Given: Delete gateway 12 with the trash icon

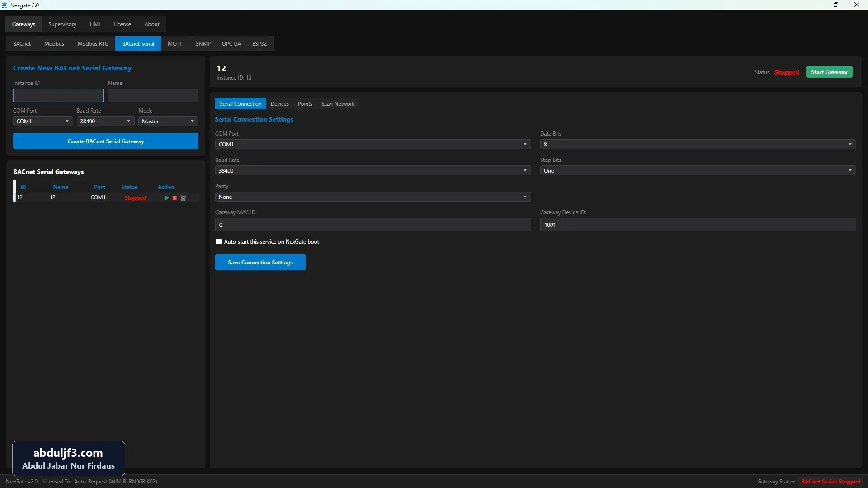Looking at the screenshot, I should [x=183, y=198].
